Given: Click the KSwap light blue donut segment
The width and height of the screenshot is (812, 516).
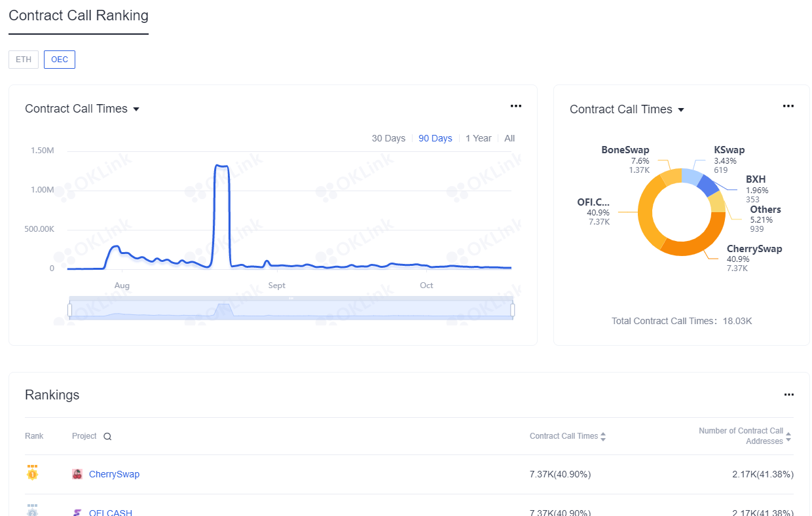Looking at the screenshot, I should click(x=692, y=175).
